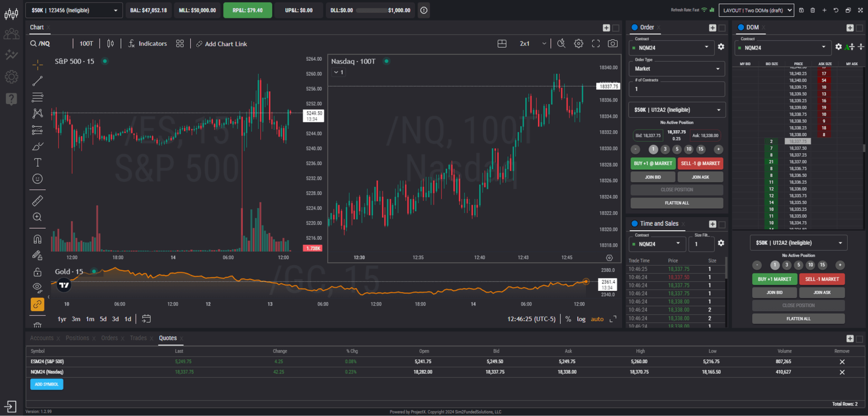Remove the ESM24 (S&P 500) quote row
This screenshot has width=868, height=416.
pos(842,362)
